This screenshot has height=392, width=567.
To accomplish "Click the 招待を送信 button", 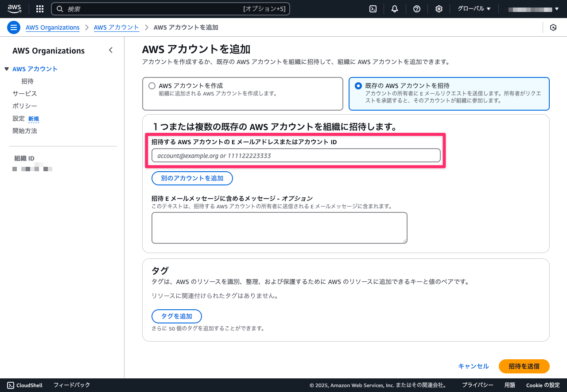I will (x=524, y=366).
